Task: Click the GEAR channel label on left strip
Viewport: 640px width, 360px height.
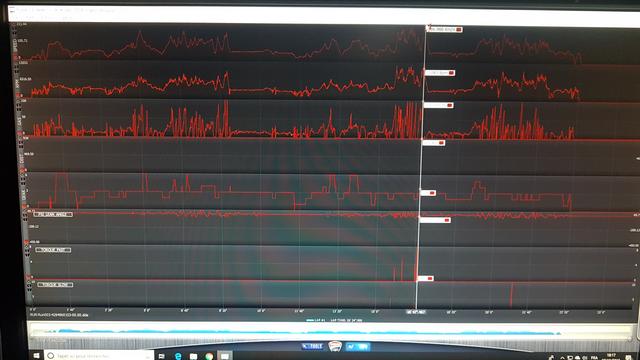Action: click(x=23, y=195)
